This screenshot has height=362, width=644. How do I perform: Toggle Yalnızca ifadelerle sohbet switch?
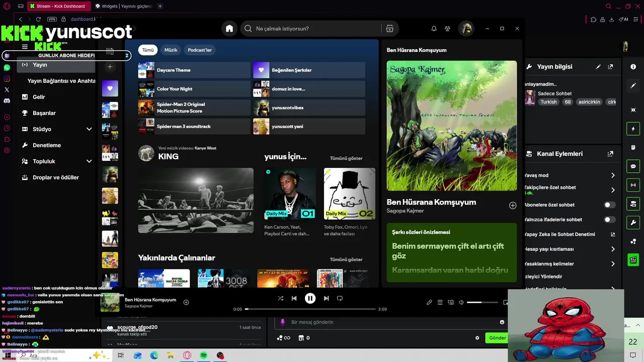coord(610,220)
